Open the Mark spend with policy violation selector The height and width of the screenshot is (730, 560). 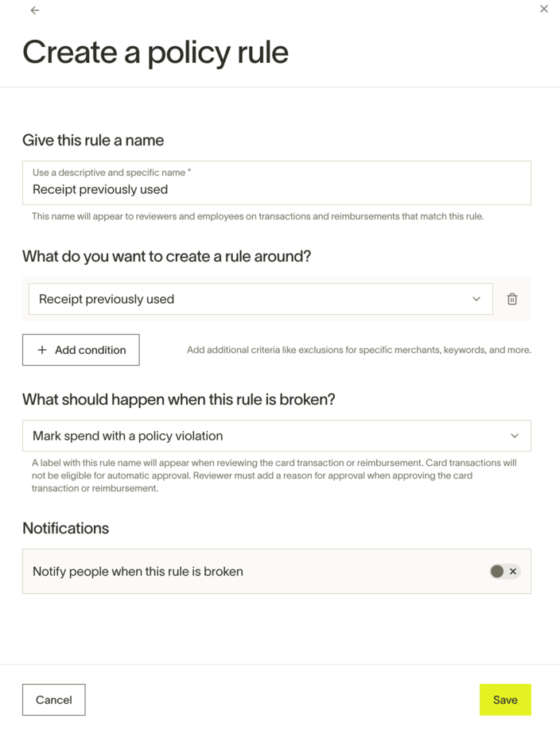coord(277,436)
